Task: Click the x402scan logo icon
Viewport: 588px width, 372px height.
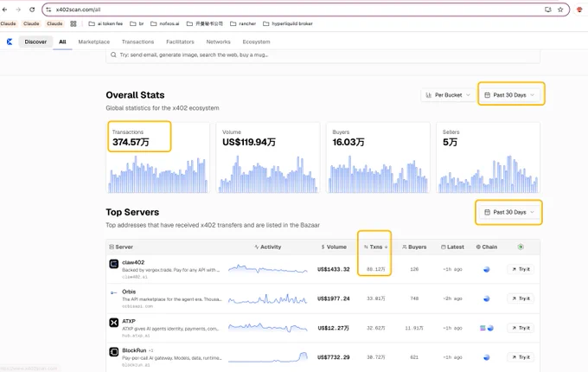Action: tap(10, 42)
